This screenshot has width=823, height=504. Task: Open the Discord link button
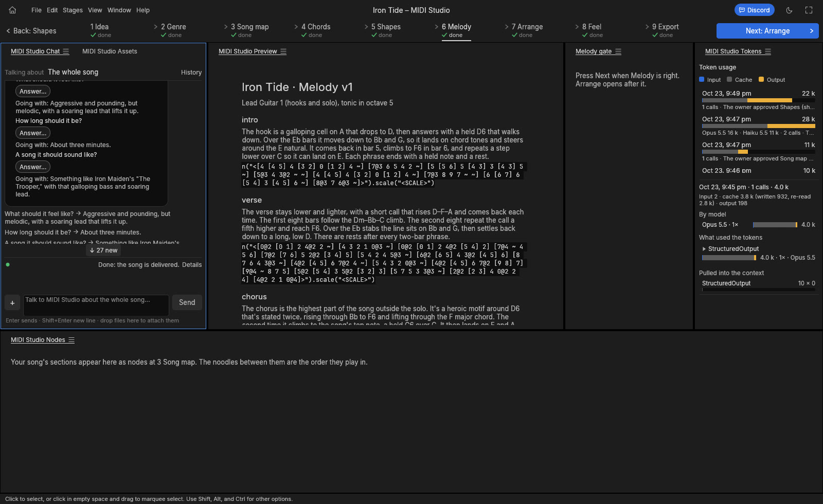[754, 10]
